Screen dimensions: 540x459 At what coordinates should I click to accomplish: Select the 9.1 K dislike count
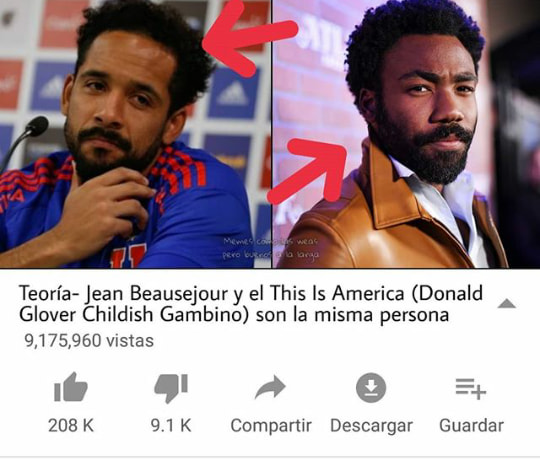pyautogui.click(x=171, y=425)
